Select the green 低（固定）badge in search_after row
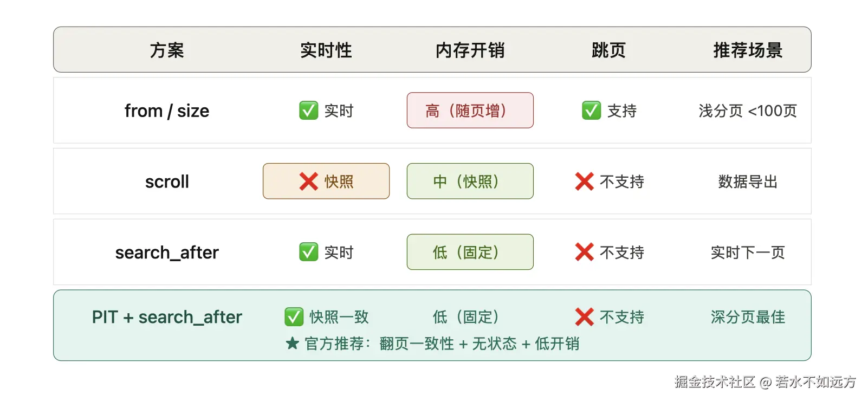The width and height of the screenshot is (868, 401). coord(470,252)
